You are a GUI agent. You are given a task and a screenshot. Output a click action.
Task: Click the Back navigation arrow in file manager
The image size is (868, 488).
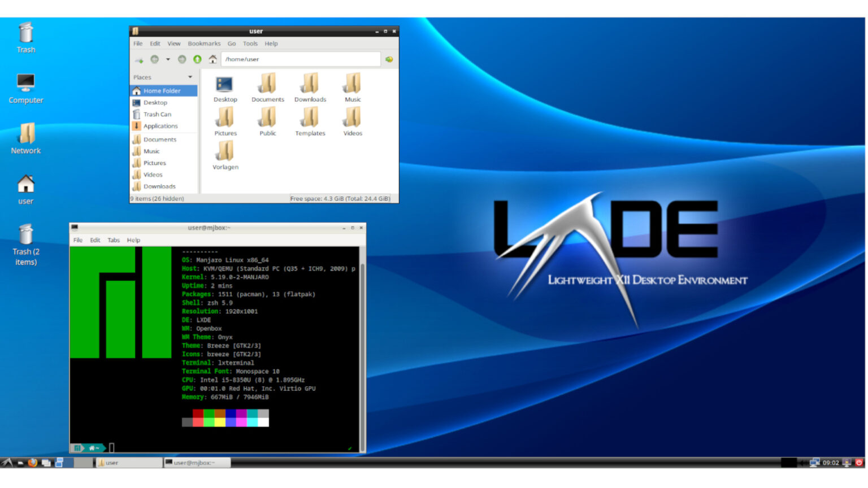(x=155, y=59)
